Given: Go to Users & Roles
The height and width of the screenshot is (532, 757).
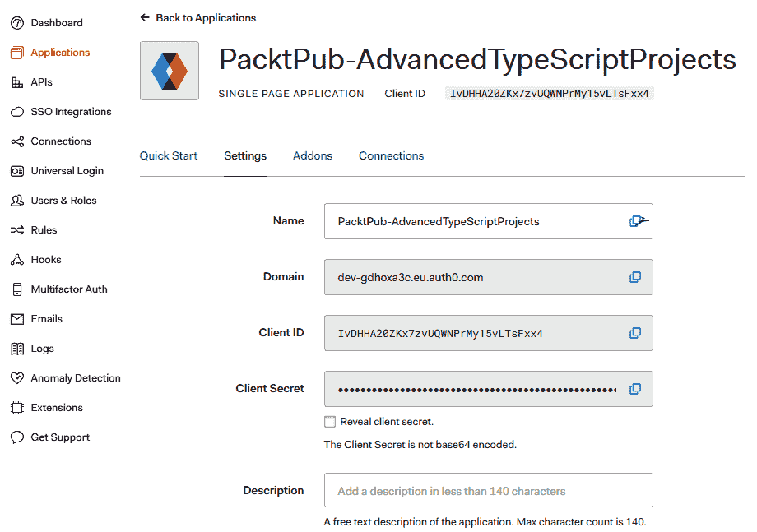Looking at the screenshot, I should click(63, 201).
